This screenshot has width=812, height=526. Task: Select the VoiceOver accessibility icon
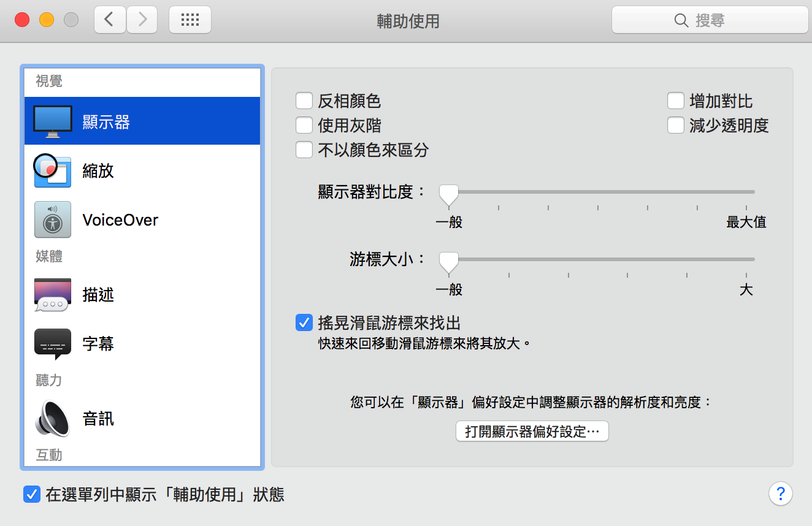[53, 219]
